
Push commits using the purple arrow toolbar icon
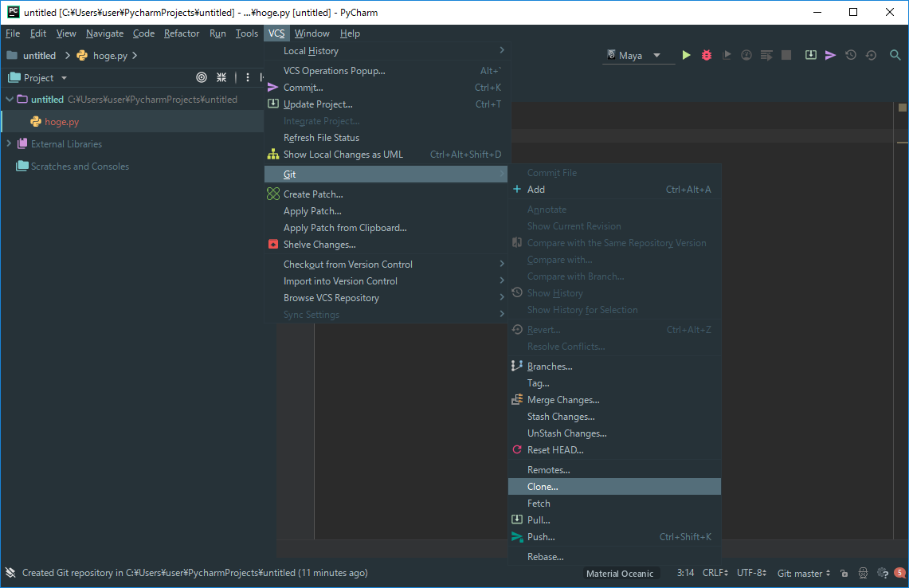830,55
